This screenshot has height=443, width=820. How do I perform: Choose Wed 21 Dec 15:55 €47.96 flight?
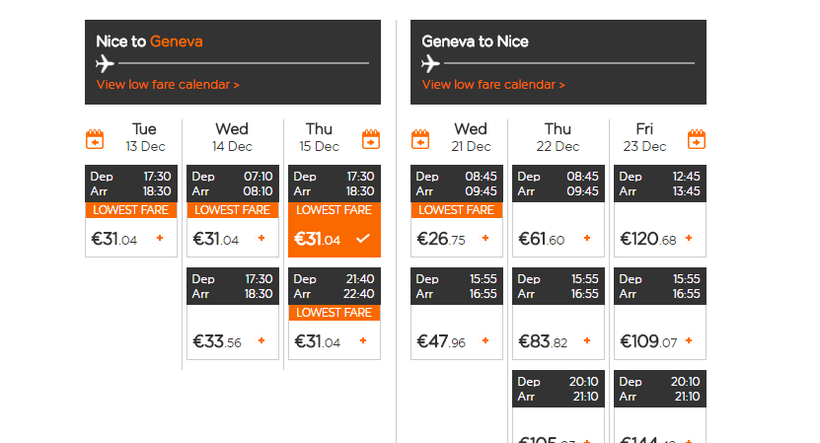coord(456,341)
